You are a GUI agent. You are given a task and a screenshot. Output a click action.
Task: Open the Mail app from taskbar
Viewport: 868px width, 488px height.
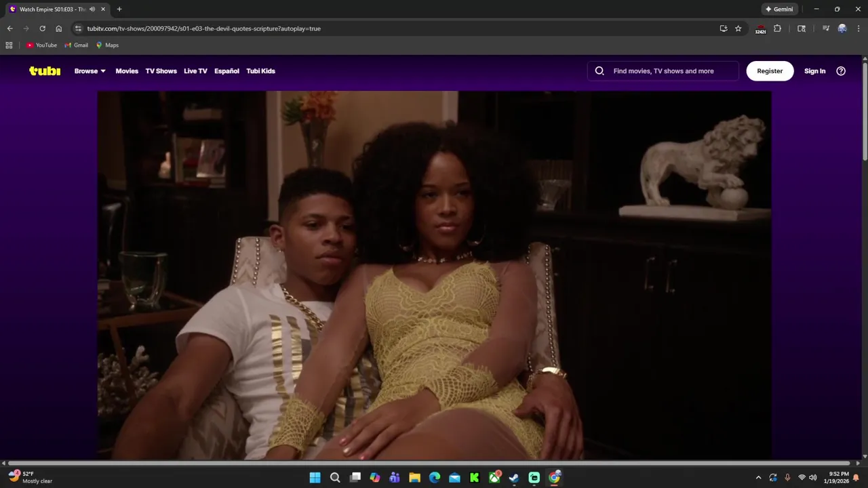pyautogui.click(x=454, y=478)
